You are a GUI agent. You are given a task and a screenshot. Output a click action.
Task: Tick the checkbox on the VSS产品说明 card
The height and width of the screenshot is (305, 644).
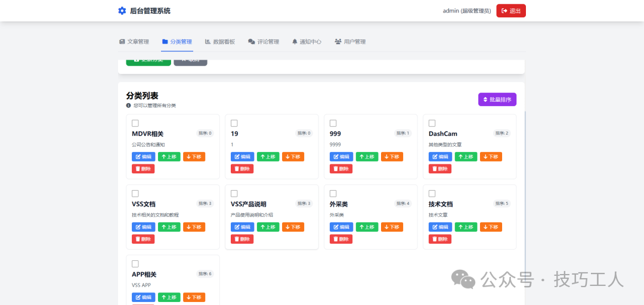tap(234, 194)
